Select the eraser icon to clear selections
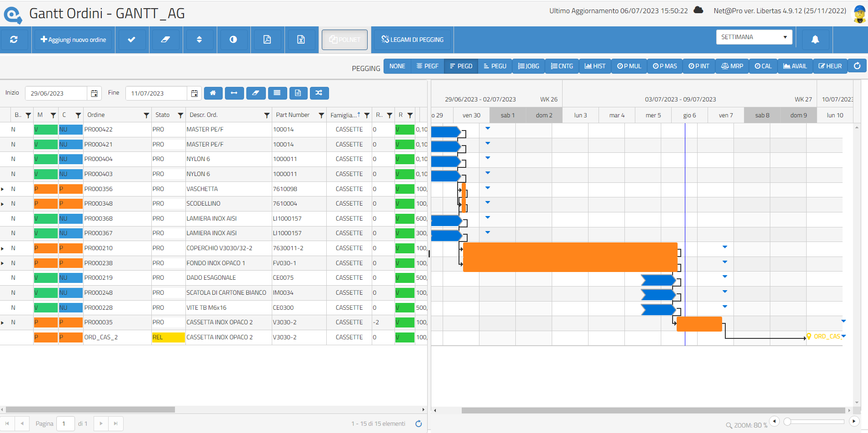The image size is (868, 433). 166,40
